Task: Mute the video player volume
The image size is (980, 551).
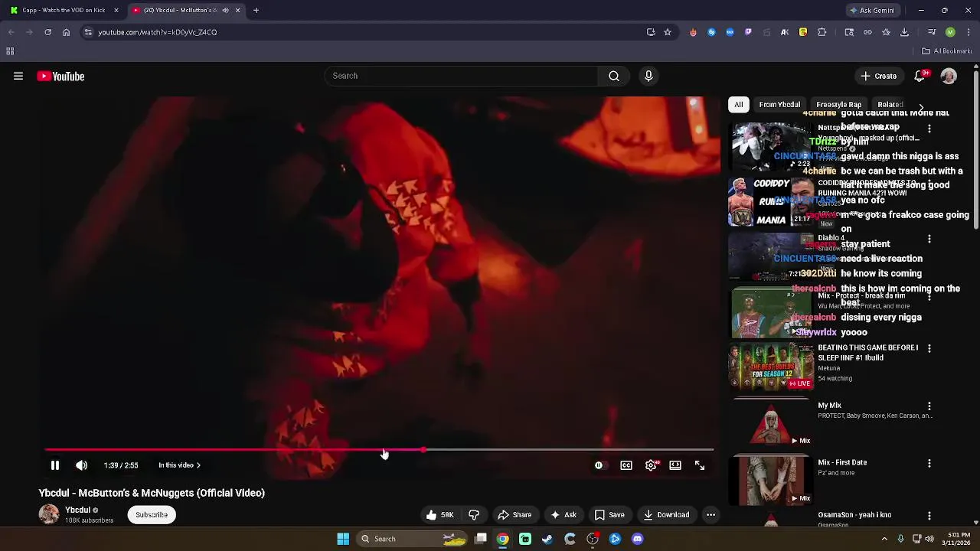Action: [x=81, y=465]
